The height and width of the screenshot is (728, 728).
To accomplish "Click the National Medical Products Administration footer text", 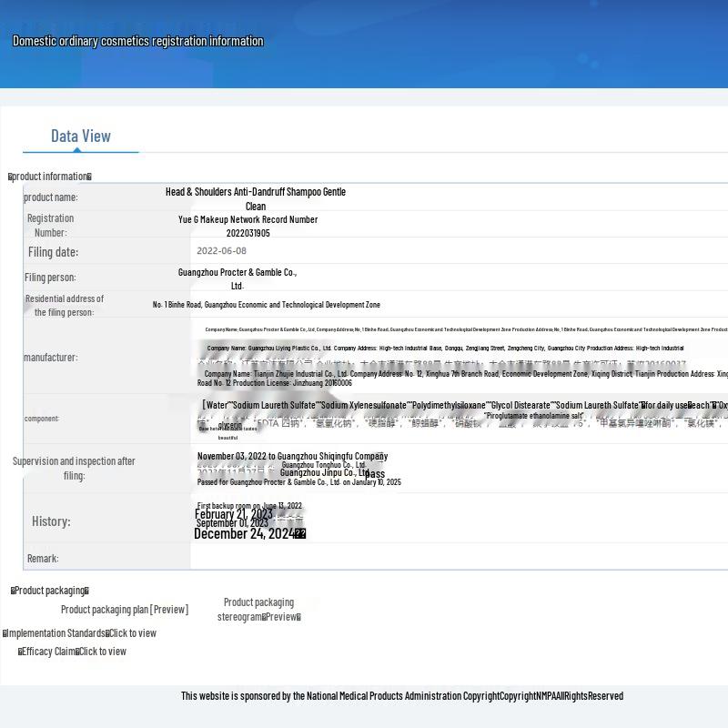I will tap(401, 696).
